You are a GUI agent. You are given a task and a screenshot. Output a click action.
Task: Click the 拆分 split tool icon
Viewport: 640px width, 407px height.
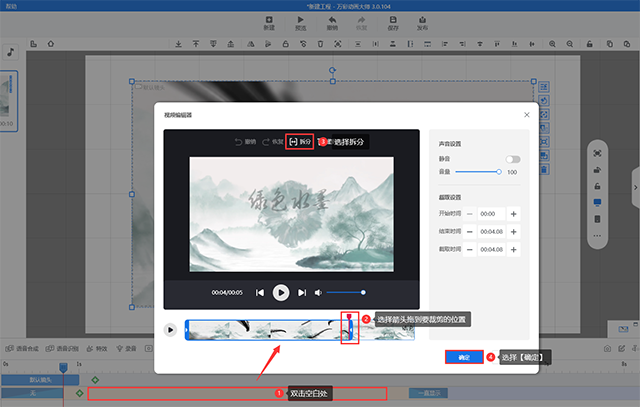click(293, 142)
